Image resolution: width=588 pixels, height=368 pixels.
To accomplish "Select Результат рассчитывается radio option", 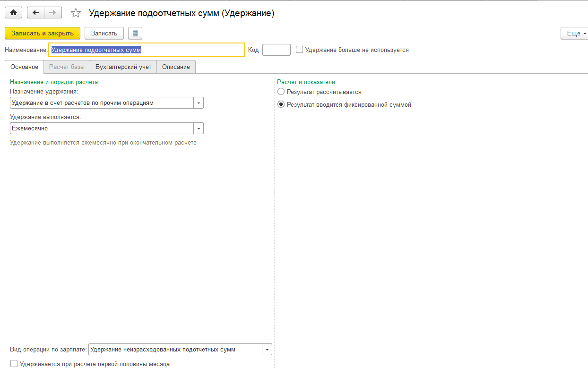I will tap(281, 92).
